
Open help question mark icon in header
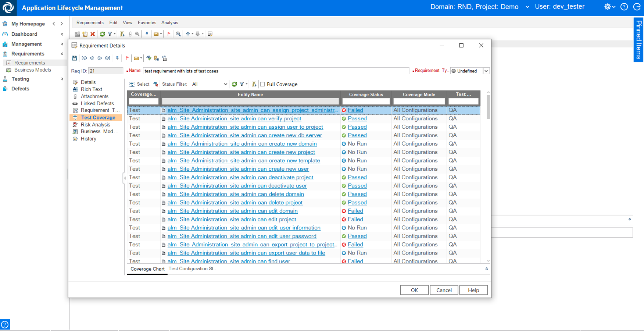pyautogui.click(x=624, y=7)
